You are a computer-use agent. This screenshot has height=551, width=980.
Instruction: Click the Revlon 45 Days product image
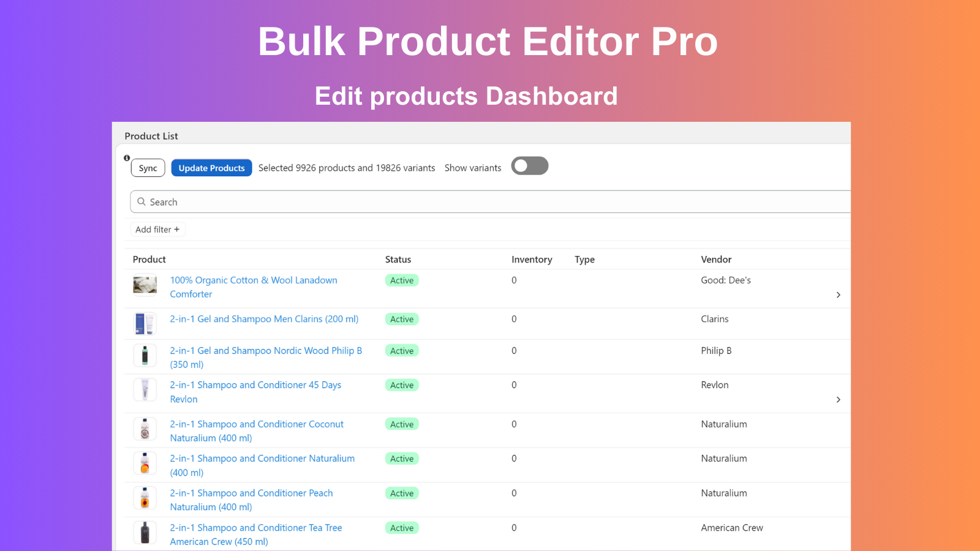coord(145,389)
